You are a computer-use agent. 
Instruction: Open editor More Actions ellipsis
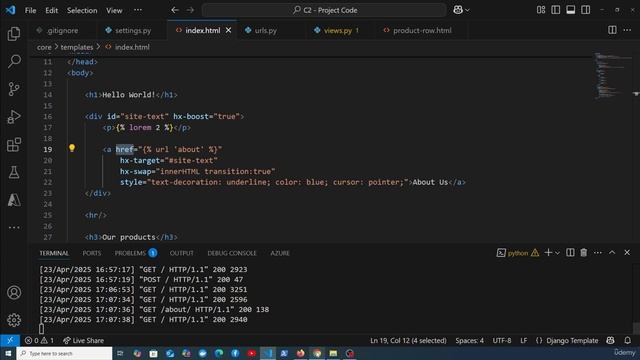(x=627, y=30)
